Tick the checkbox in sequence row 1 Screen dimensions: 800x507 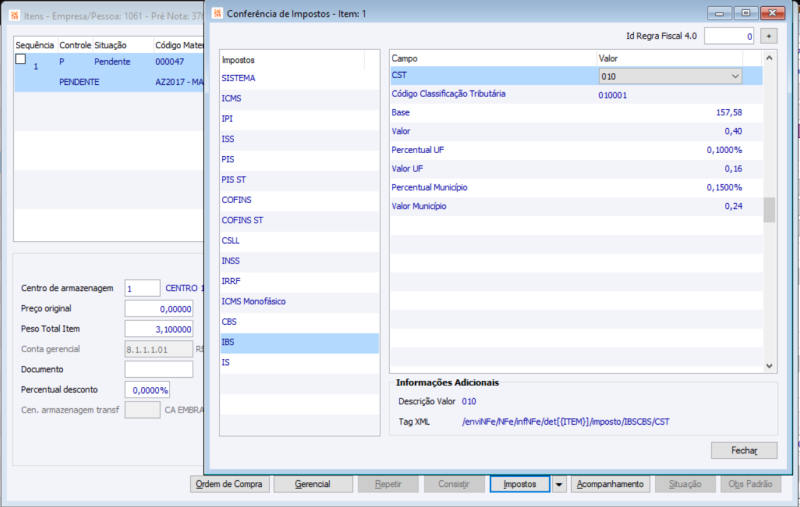coord(20,59)
